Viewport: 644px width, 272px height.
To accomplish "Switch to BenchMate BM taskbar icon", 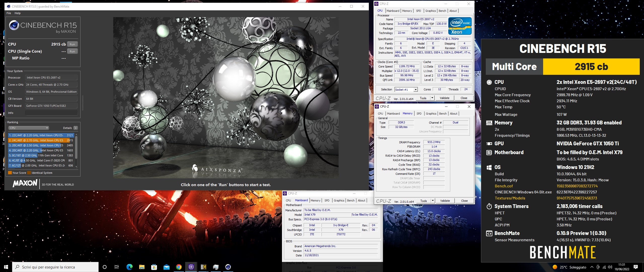I will click(203, 267).
